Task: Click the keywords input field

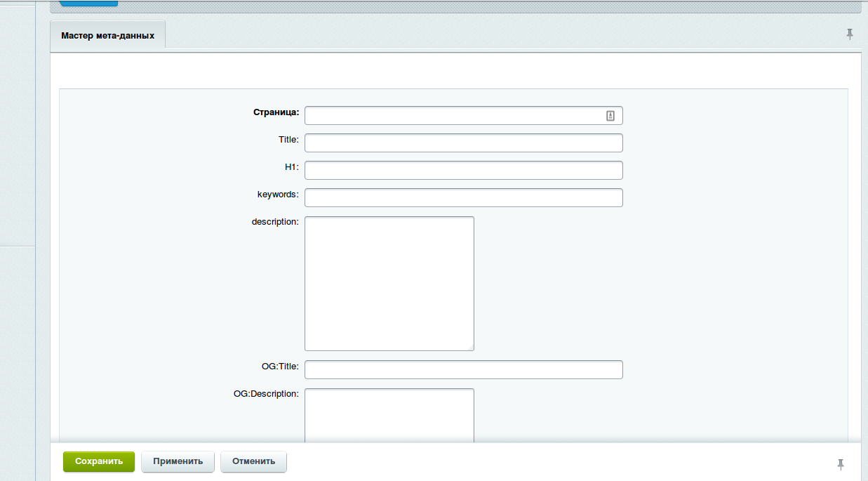Action: tap(463, 198)
